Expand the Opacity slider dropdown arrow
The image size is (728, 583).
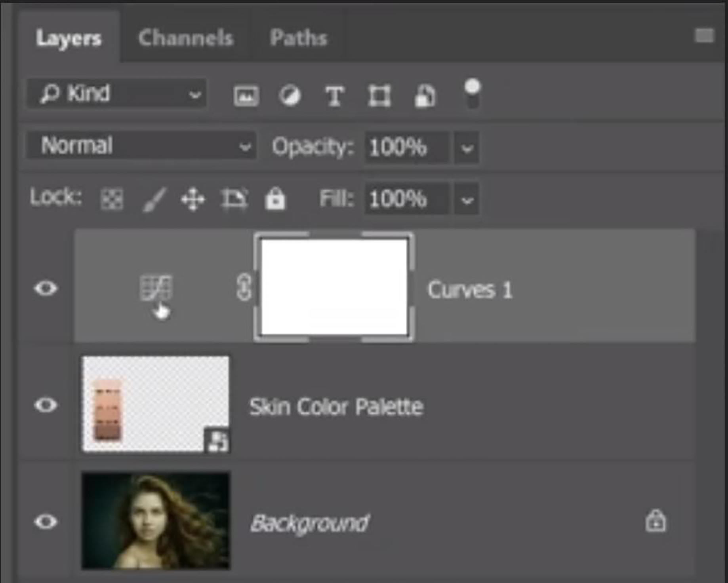[467, 148]
